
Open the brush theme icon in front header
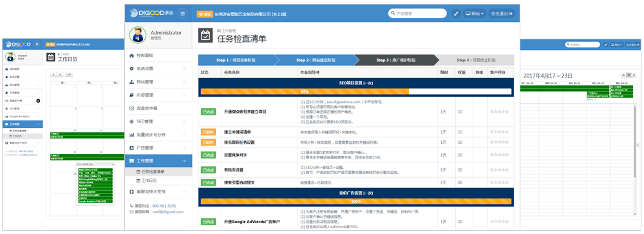coord(457,14)
